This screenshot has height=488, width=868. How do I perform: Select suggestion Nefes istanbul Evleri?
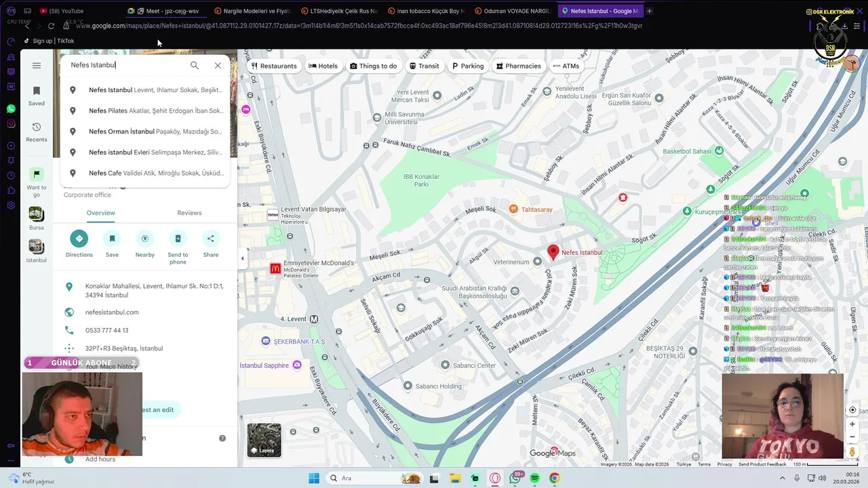tap(145, 152)
